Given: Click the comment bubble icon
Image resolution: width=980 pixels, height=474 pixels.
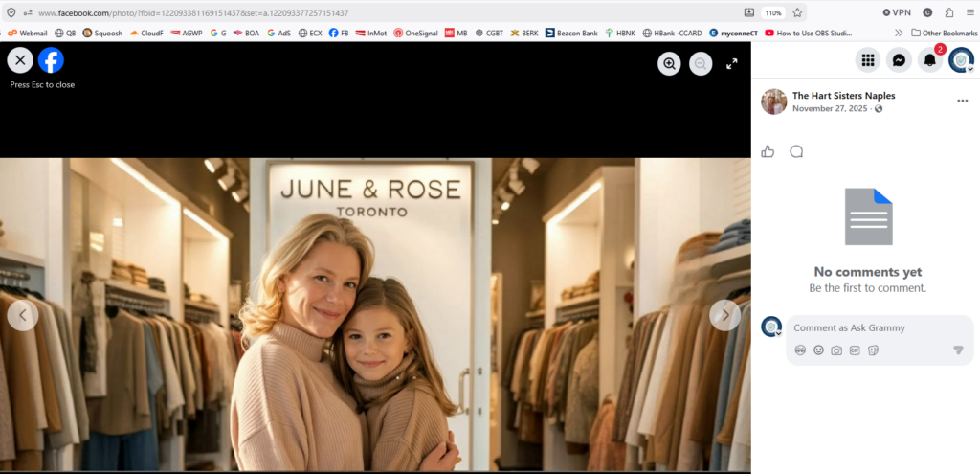Looking at the screenshot, I should point(796,151).
